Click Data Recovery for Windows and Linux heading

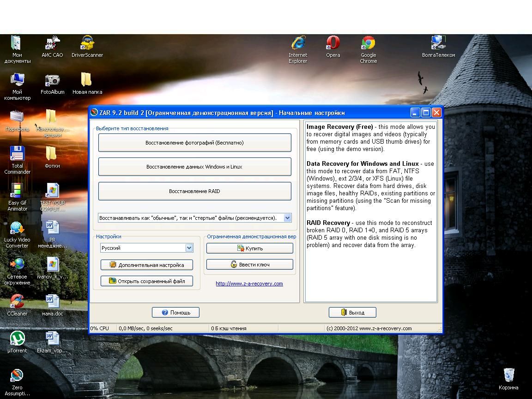(363, 163)
